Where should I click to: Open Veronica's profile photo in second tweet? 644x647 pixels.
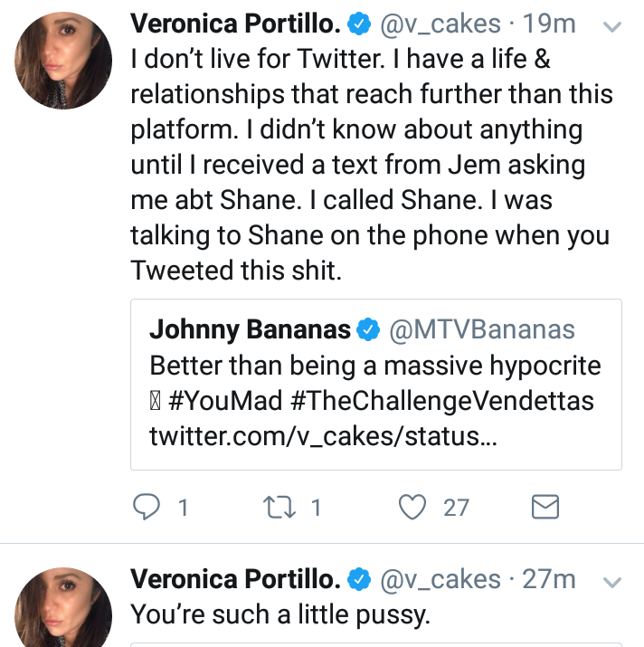pyautogui.click(x=63, y=607)
